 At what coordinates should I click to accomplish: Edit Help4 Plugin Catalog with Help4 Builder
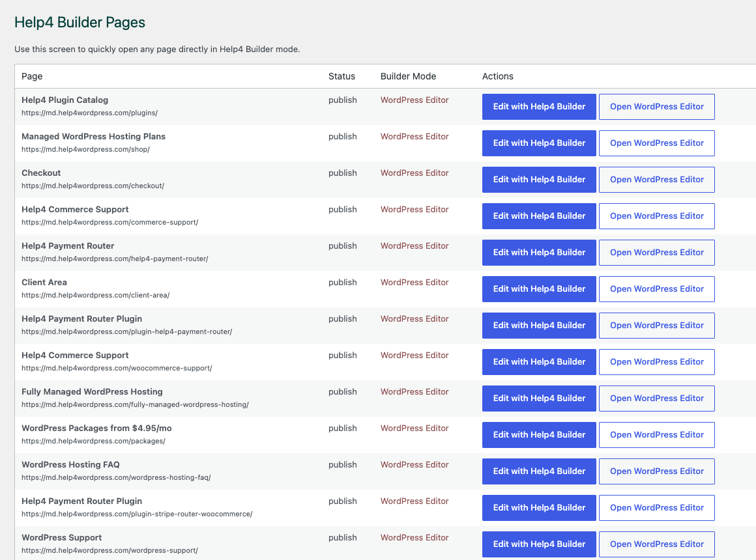coord(539,107)
